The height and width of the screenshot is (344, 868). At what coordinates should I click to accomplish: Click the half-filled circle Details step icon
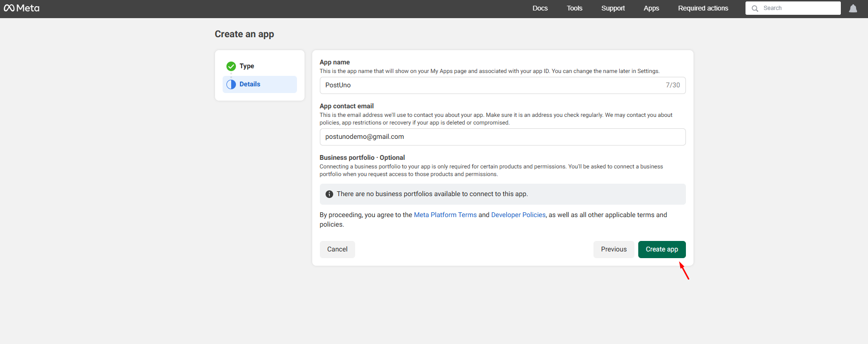coord(231,84)
